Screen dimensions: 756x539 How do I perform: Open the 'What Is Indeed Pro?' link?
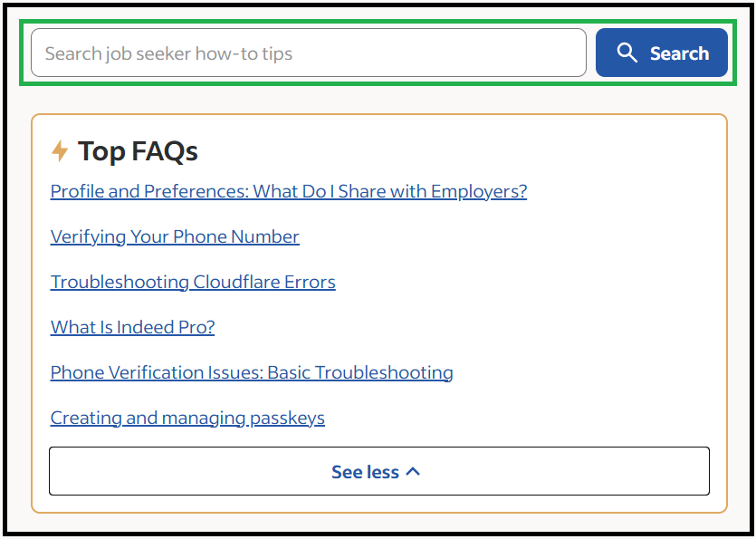(132, 327)
